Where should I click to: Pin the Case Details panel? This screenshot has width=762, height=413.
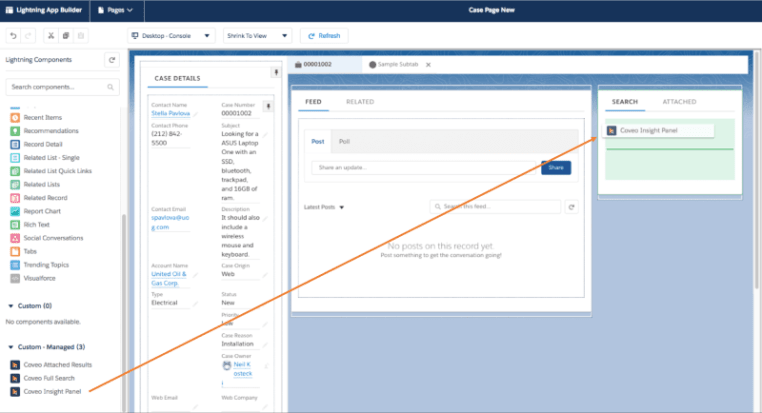275,72
